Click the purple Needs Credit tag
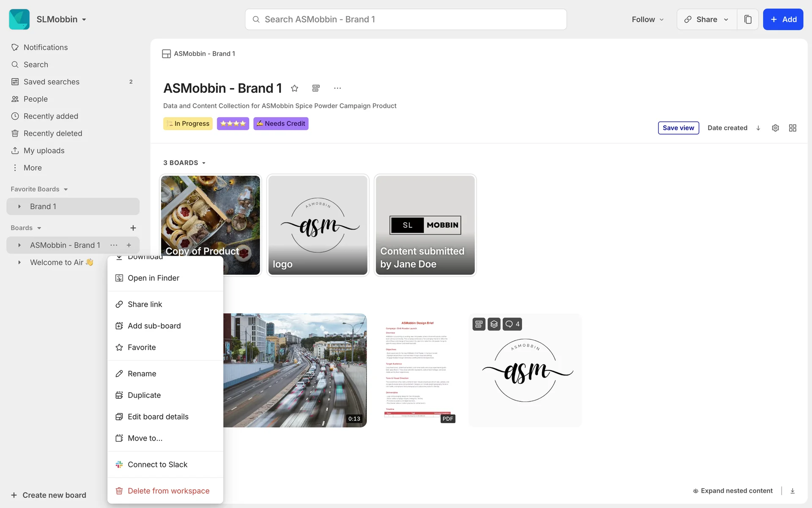Screen dimensions: 812x508 [281, 124]
